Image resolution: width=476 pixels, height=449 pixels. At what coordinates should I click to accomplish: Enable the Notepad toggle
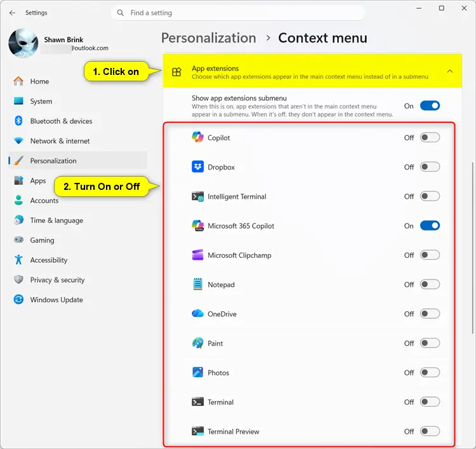[430, 285]
